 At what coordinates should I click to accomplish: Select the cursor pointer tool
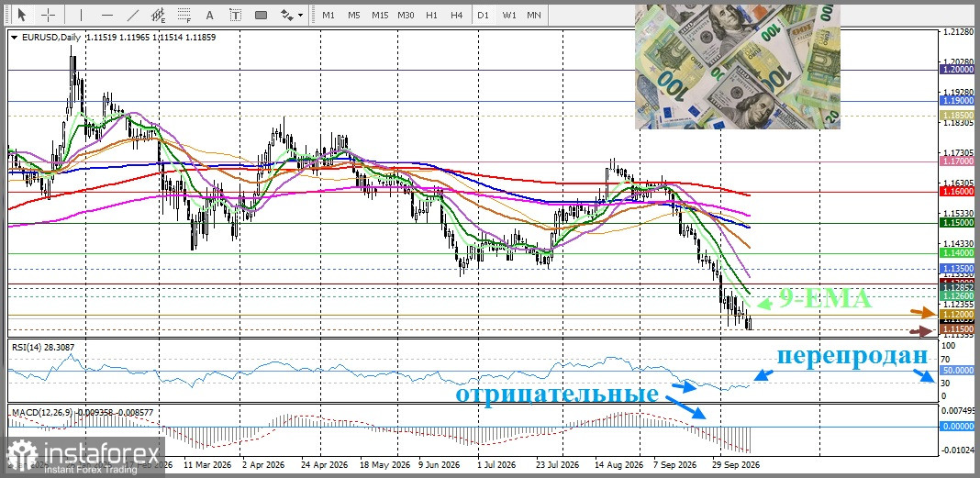(x=23, y=15)
